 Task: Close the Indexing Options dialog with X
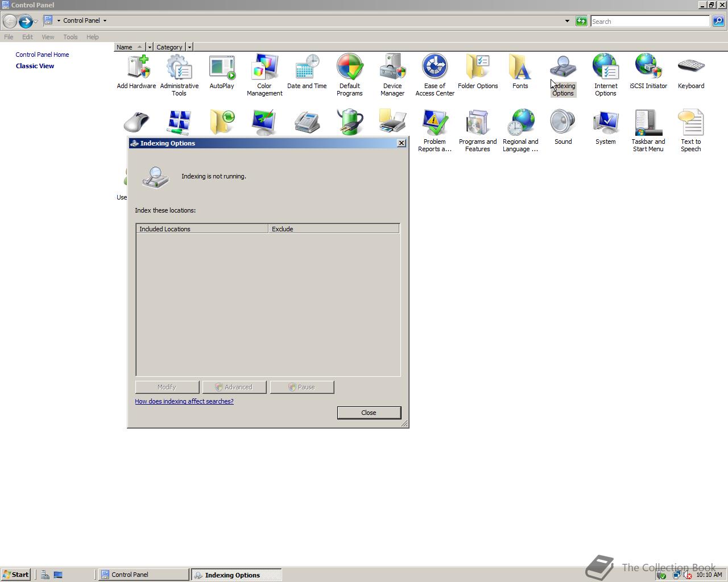click(401, 143)
